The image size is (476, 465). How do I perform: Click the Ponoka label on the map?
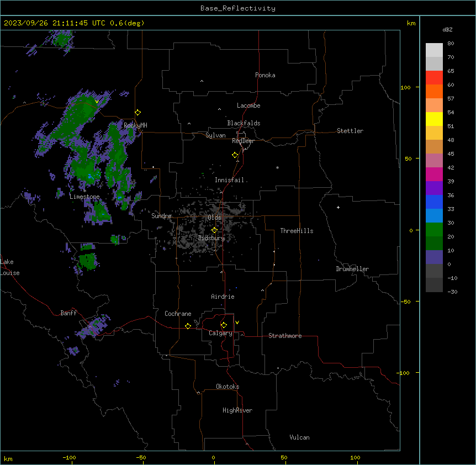click(265, 75)
